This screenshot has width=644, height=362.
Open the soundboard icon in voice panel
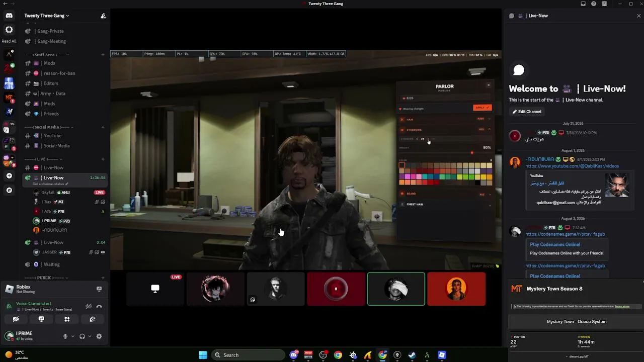coord(93,319)
